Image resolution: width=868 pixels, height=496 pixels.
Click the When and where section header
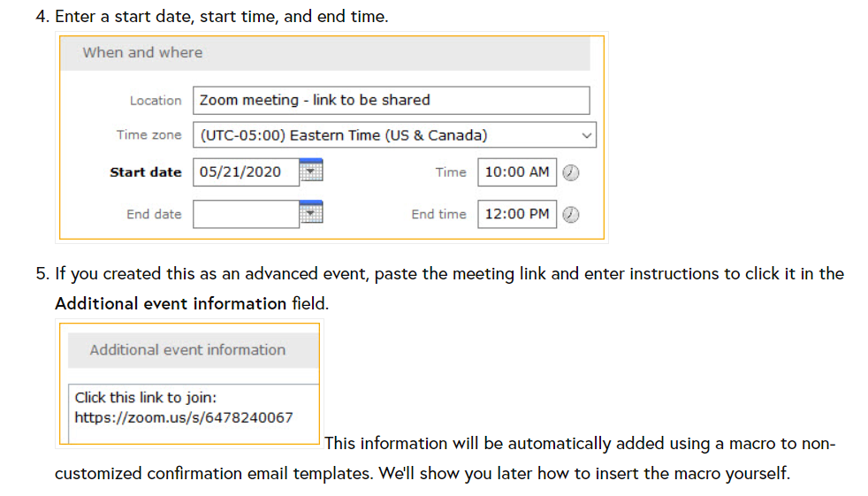[325, 53]
